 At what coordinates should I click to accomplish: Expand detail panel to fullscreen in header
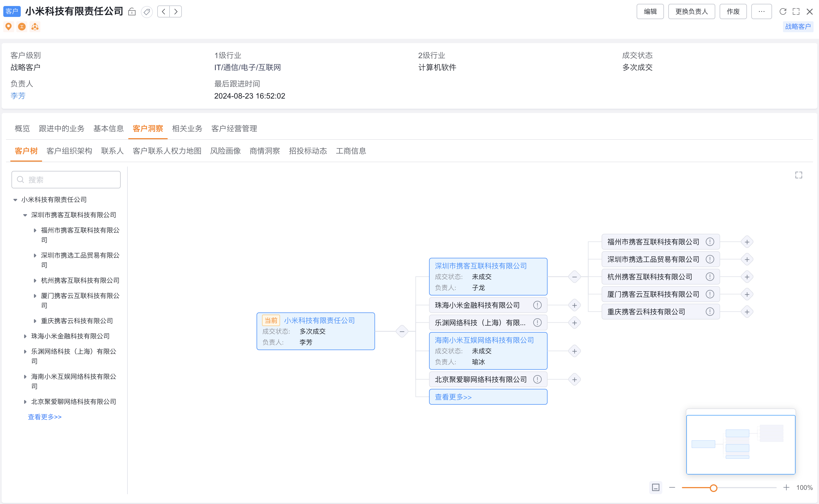(796, 12)
